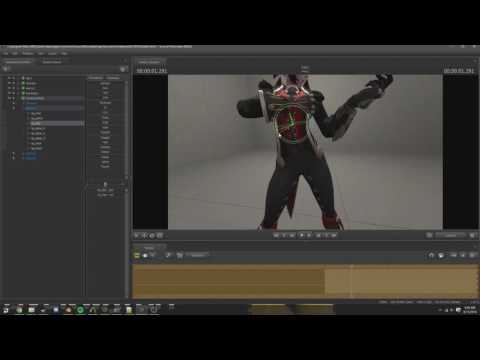Click the preset slider handle below the presets list
This screenshot has height=360, width=480.
[x=105, y=184]
